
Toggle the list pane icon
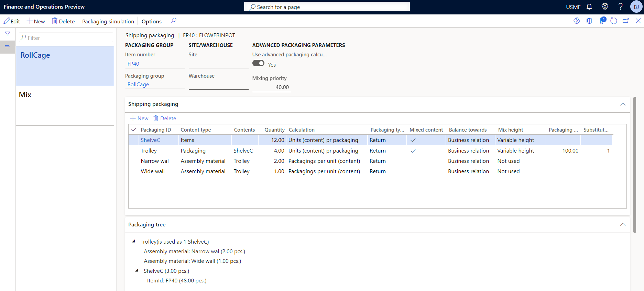(8, 47)
